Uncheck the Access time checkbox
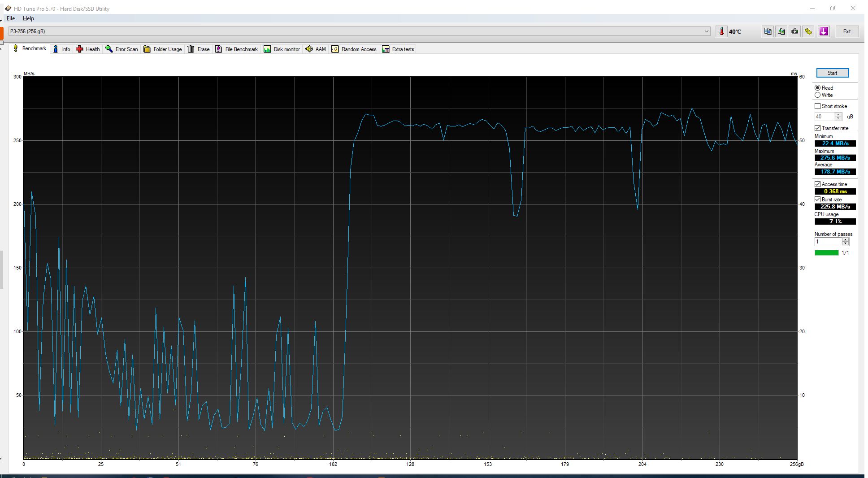Viewport: 868px width, 478px height. [818, 184]
